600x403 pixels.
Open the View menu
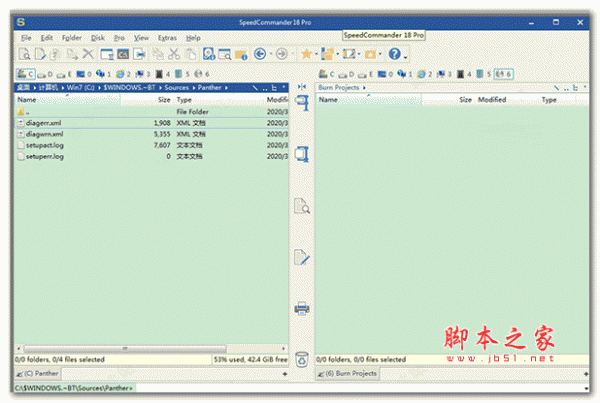click(141, 38)
